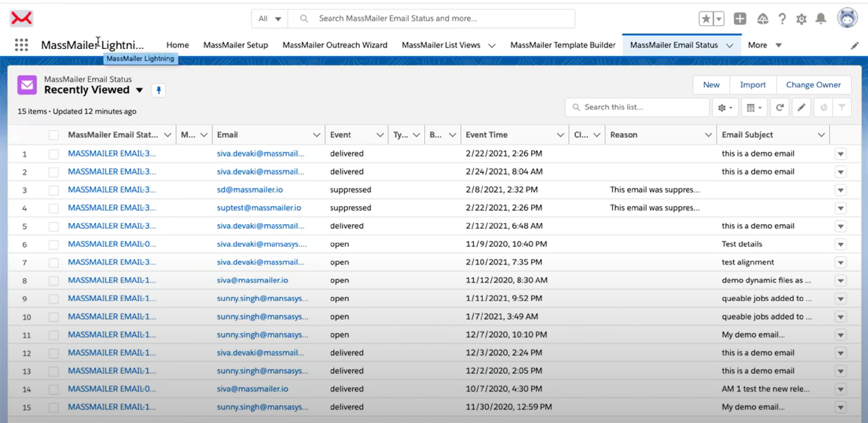Check the checkbox for row 8 siva@massmailer.io
This screenshot has height=423, width=868.
click(54, 281)
